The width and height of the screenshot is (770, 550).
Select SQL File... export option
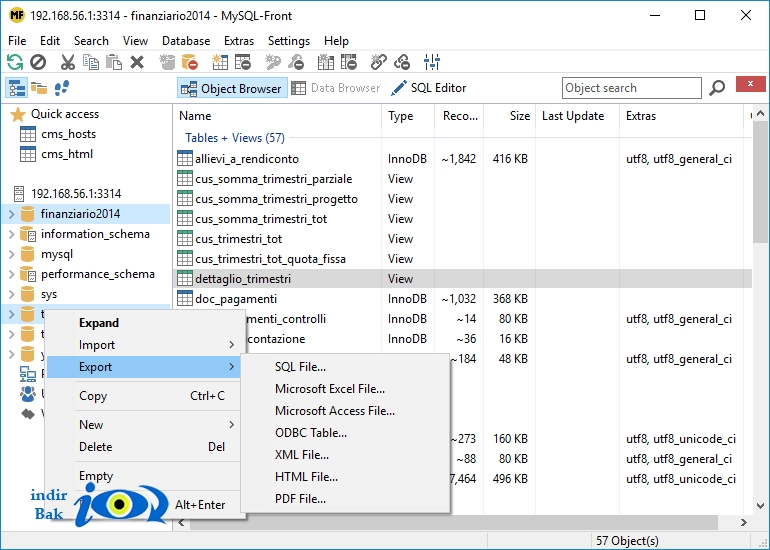pyautogui.click(x=345, y=367)
